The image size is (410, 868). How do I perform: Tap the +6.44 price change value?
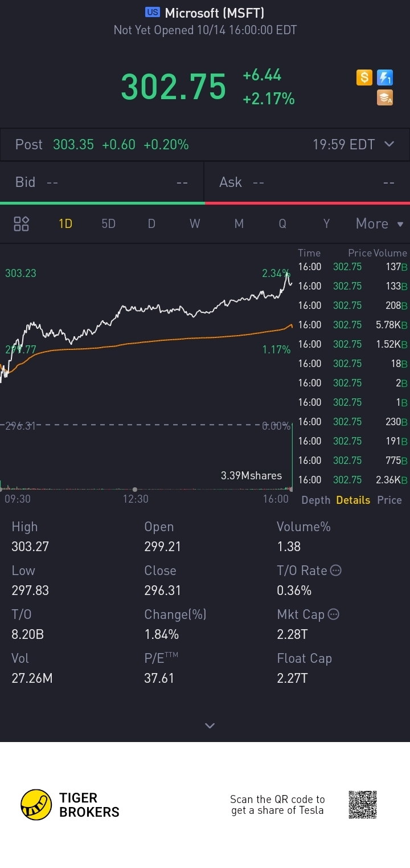click(x=262, y=75)
